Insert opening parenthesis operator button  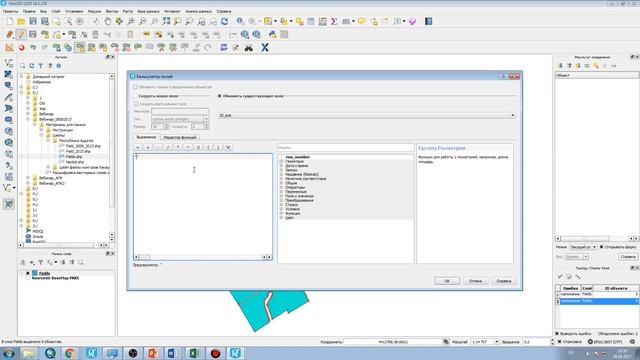click(208, 147)
